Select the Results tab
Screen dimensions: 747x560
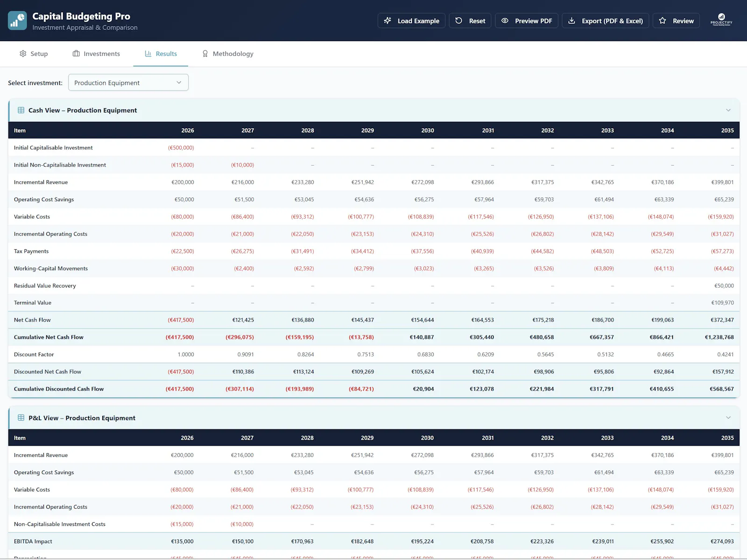coord(161,54)
